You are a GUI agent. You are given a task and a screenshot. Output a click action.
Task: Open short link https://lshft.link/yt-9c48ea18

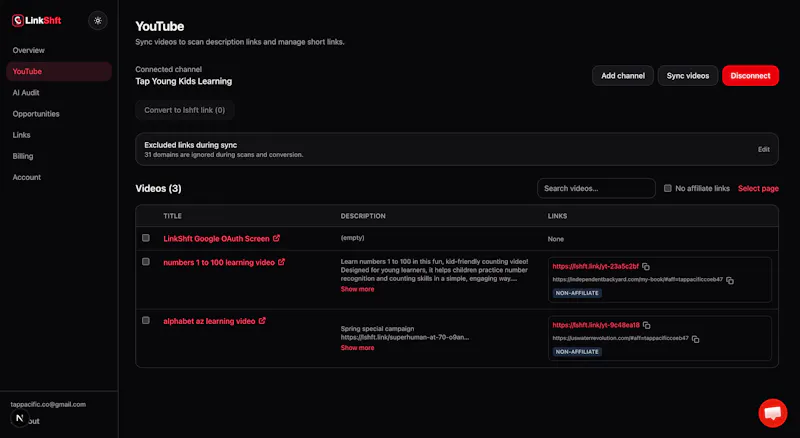click(596, 325)
